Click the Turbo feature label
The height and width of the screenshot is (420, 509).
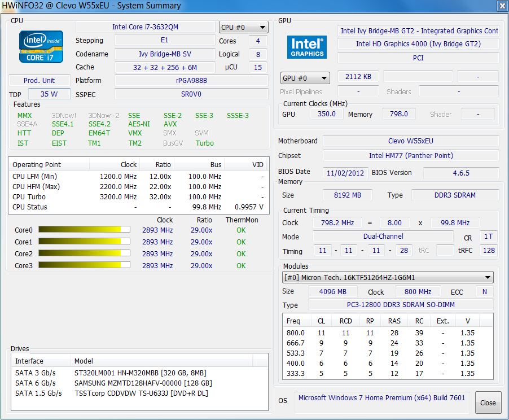(204, 143)
